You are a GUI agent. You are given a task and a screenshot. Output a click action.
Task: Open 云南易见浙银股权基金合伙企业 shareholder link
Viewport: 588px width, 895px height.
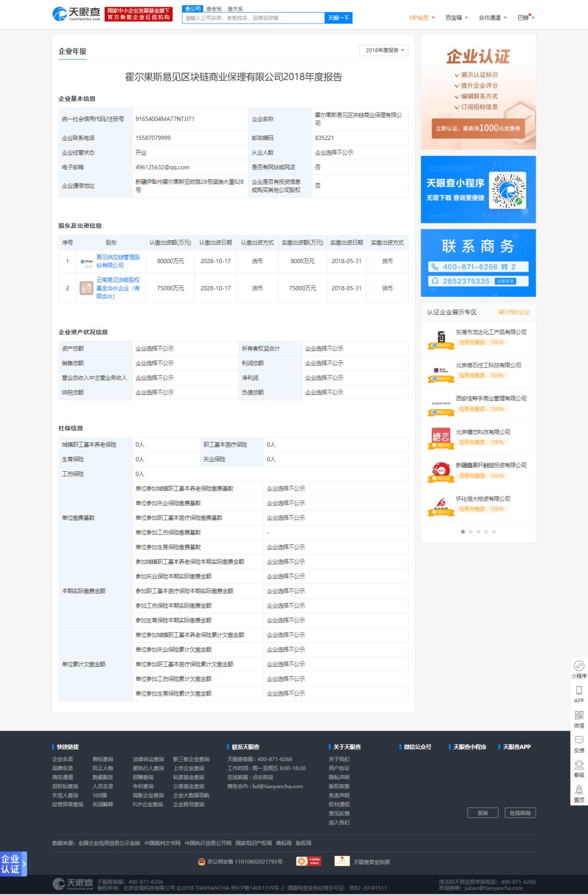click(x=118, y=288)
